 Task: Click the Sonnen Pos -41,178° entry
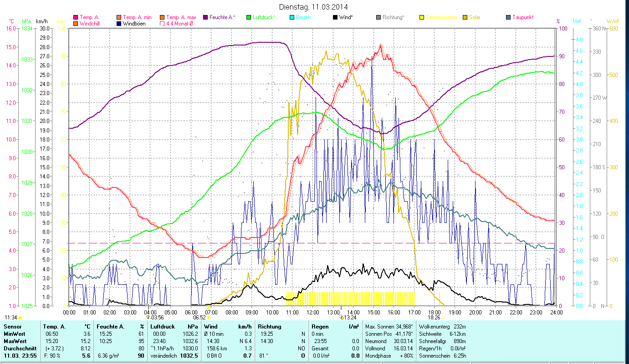[x=389, y=334]
